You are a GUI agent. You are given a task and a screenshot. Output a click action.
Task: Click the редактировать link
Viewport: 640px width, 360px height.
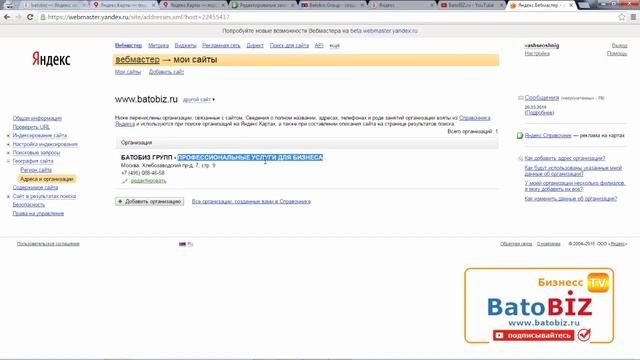pyautogui.click(x=149, y=181)
